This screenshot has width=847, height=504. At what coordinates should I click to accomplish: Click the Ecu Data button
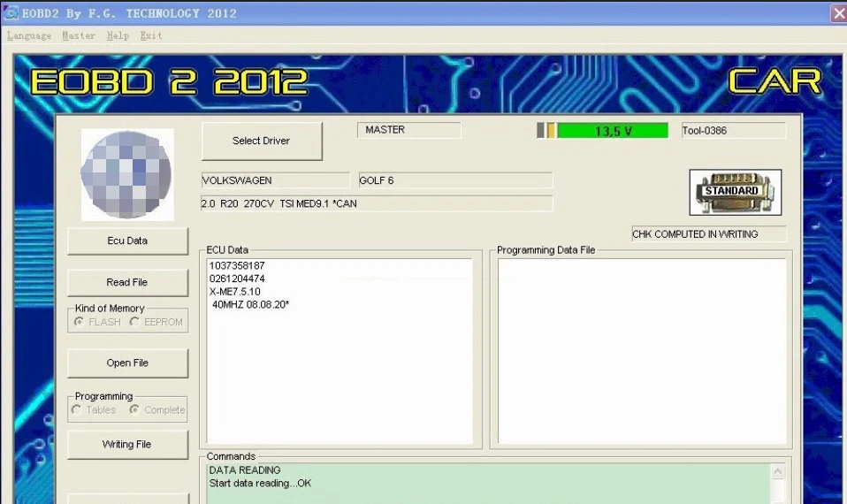(127, 241)
